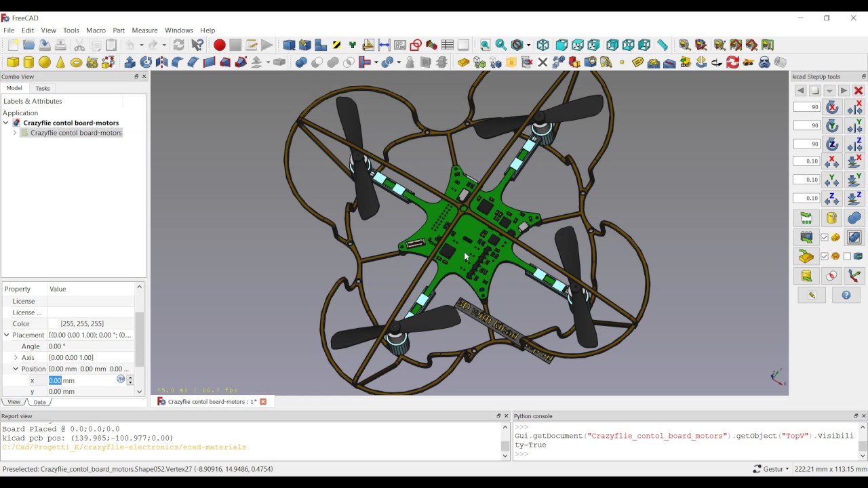
Task: Click the Position x value input field
Action: point(81,381)
